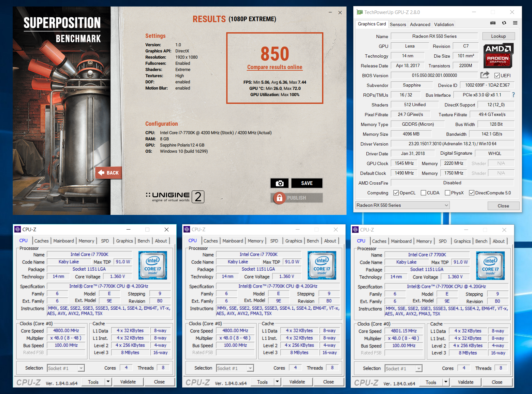Toggle the OpenCL checkbox
The width and height of the screenshot is (532, 394).
point(396,193)
